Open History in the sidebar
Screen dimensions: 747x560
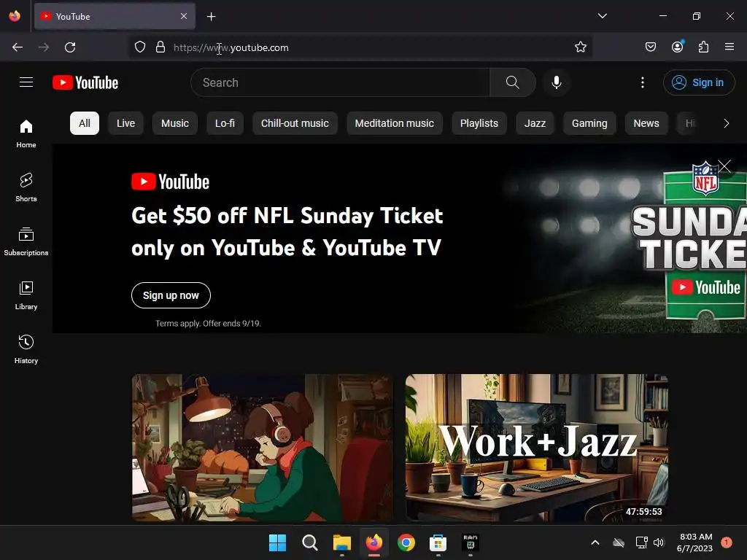[26, 349]
